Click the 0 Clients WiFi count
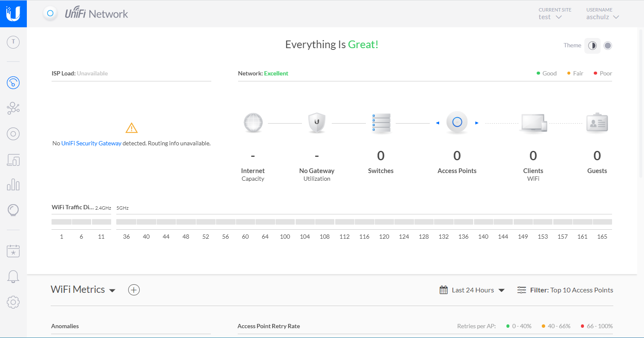 (x=533, y=156)
